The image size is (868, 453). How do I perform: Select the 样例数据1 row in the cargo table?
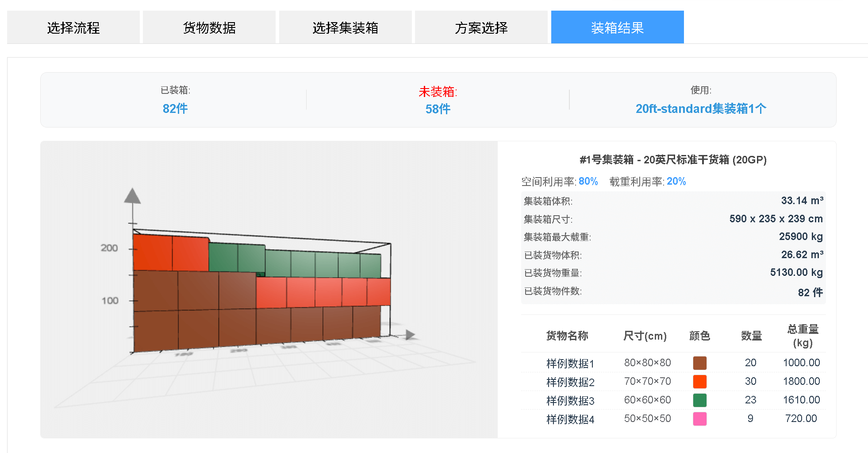pyautogui.click(x=571, y=363)
